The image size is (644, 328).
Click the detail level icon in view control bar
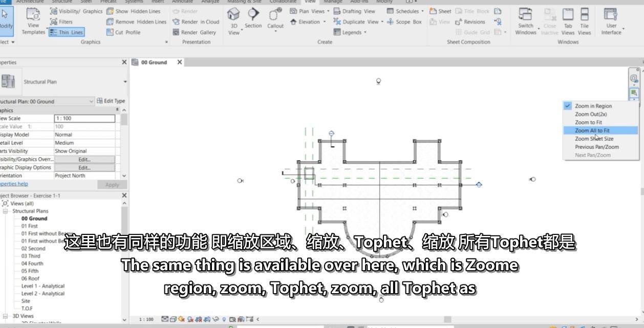point(165,319)
